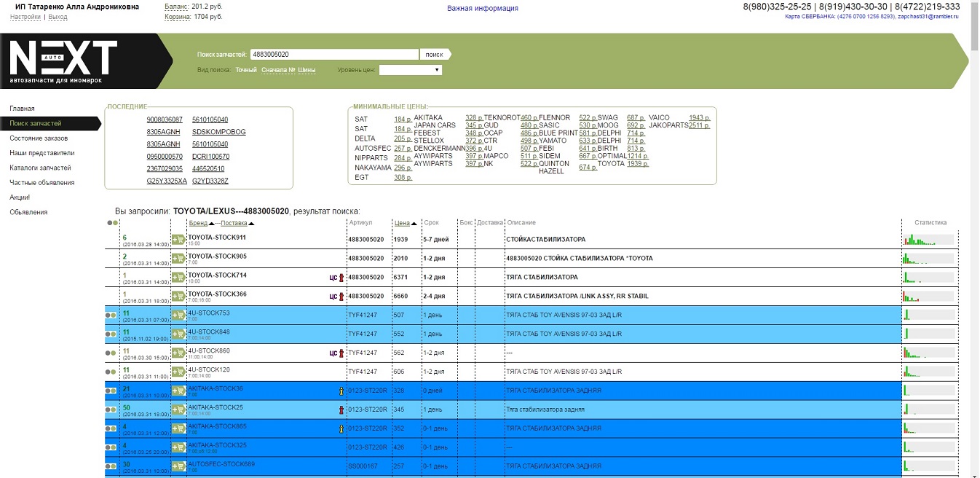The width and height of the screenshot is (980, 478).
Task: Go to Каталоги запчастей menu item
Action: coord(40,168)
